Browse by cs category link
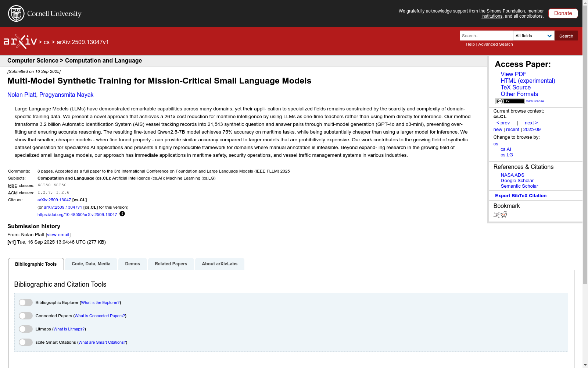The image size is (588, 368). click(x=496, y=144)
